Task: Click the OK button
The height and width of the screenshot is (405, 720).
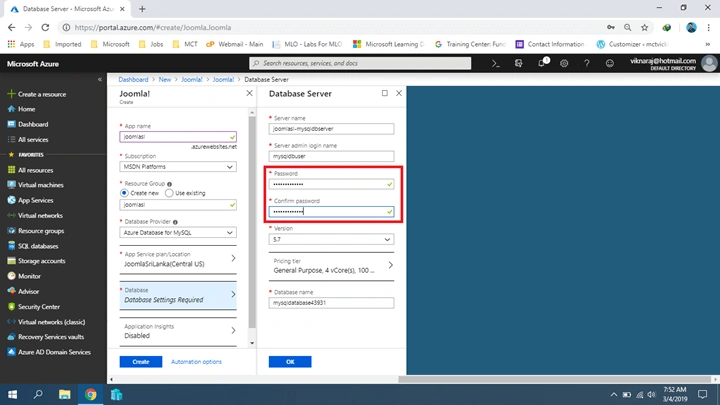Action: click(x=290, y=362)
